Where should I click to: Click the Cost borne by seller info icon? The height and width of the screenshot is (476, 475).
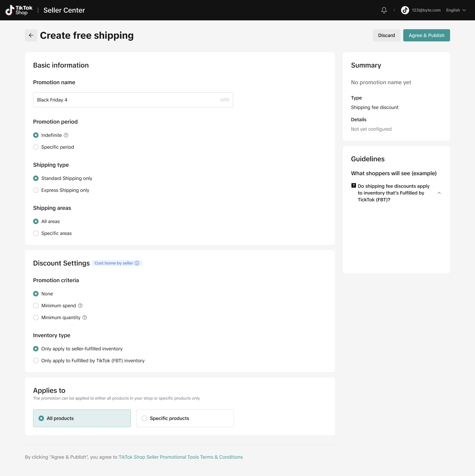(137, 263)
